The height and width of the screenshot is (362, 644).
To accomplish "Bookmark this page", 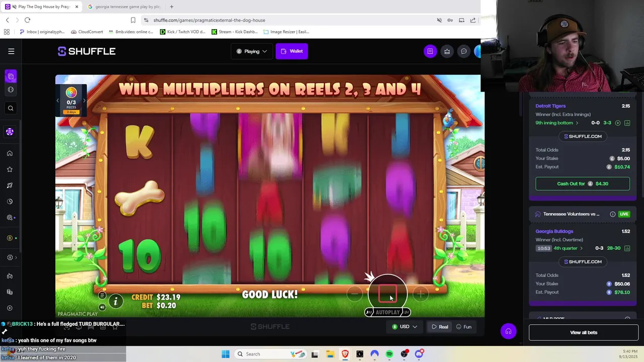I will 133,20.
